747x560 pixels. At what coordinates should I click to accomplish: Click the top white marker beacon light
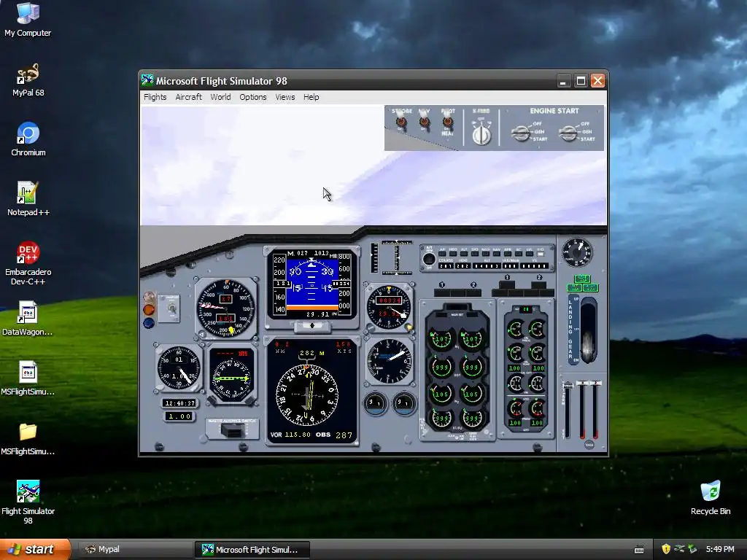click(x=149, y=297)
